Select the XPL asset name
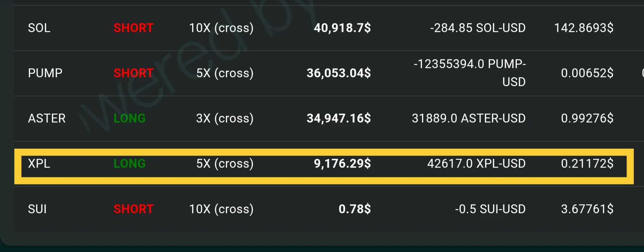 39,163
